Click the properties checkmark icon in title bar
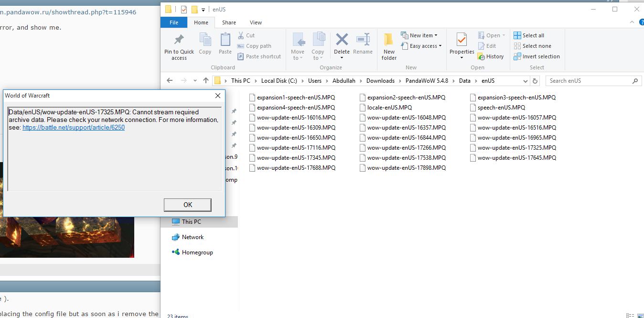This screenshot has width=644, height=318. point(184,9)
